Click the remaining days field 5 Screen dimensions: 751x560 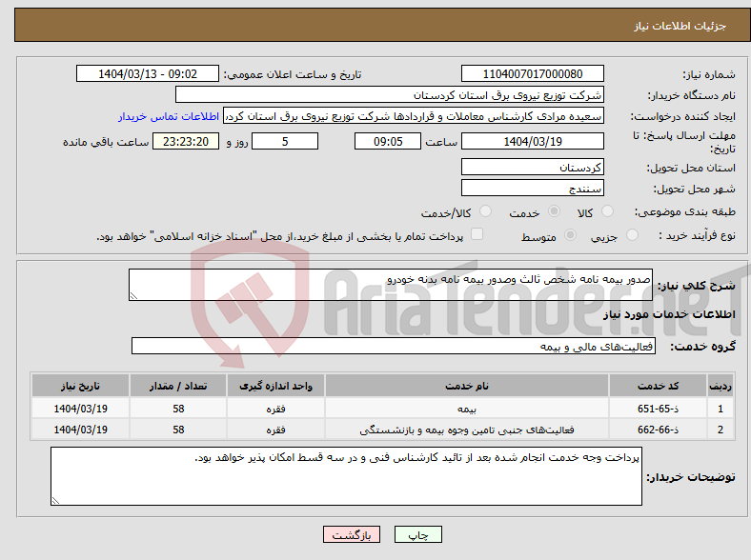[x=285, y=141]
